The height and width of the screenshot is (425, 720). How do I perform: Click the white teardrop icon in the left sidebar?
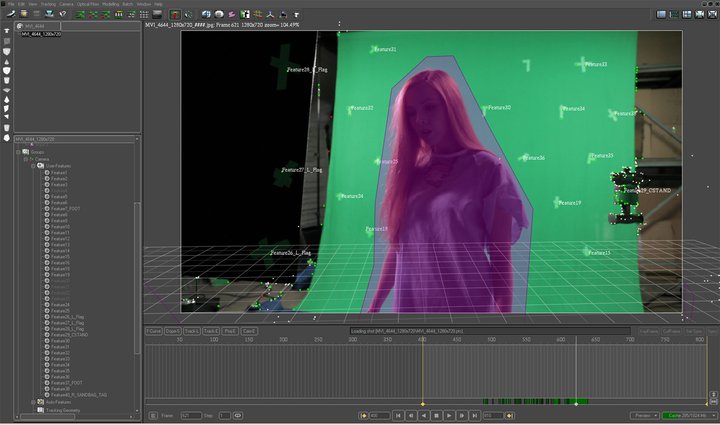coord(6,99)
